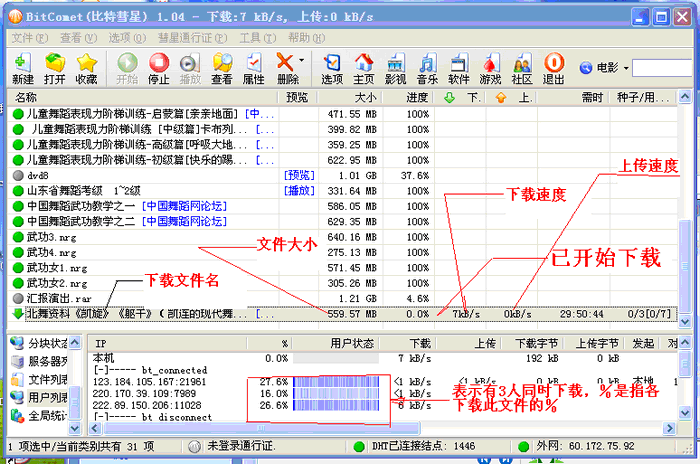Click the horizontal scrollbar of peer list

click(x=262, y=428)
